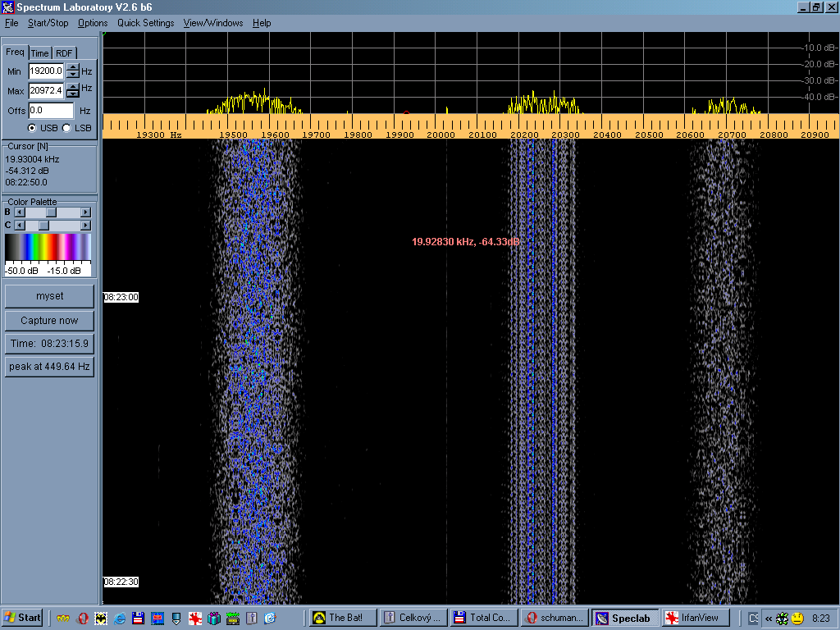Decrease Max frequency with down arrow
This screenshot has width=840, height=630.
pos(73,94)
